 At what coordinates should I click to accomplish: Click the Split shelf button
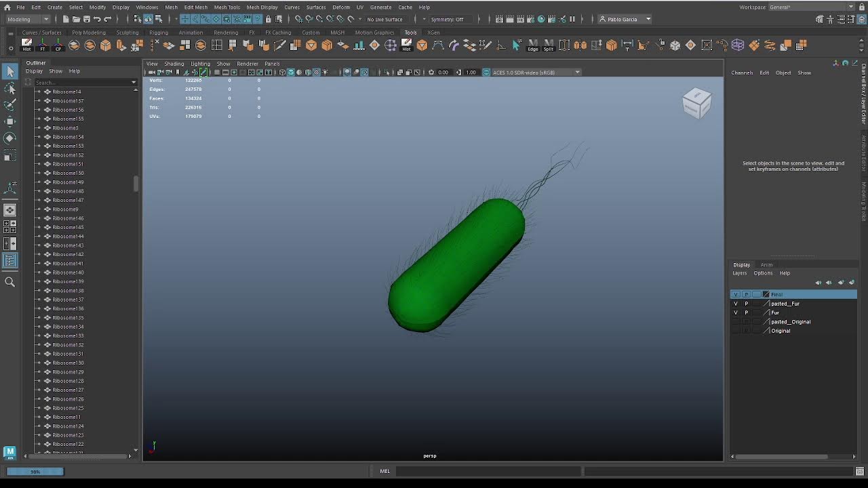548,45
